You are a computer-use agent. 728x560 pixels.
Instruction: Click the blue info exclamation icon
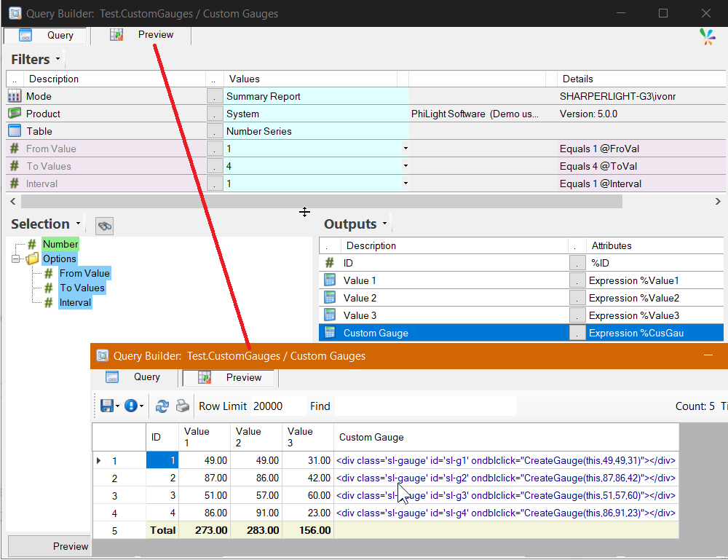131,406
